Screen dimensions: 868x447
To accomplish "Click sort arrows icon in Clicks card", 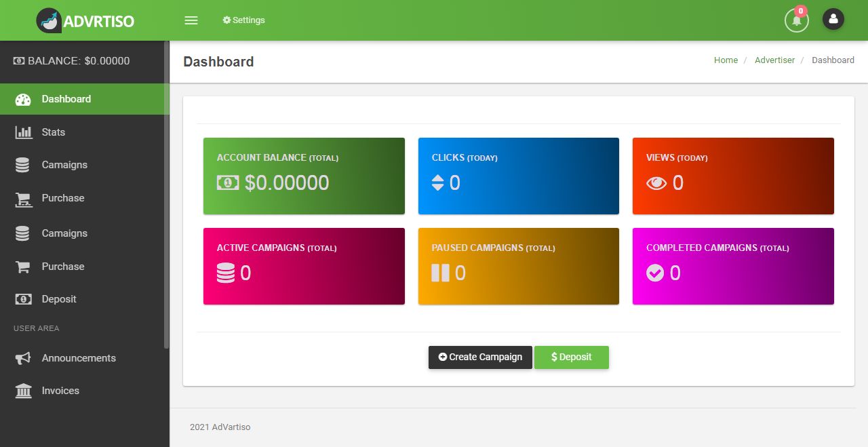I will point(438,182).
